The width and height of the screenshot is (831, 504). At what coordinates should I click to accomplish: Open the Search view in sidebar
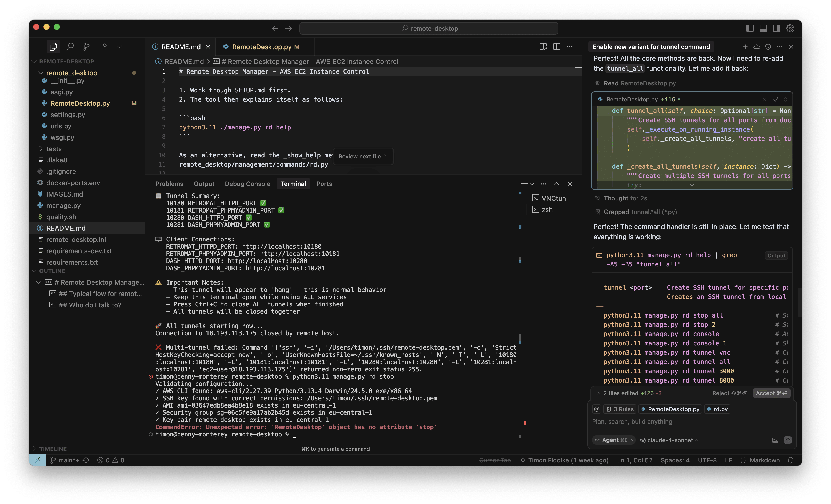point(70,46)
